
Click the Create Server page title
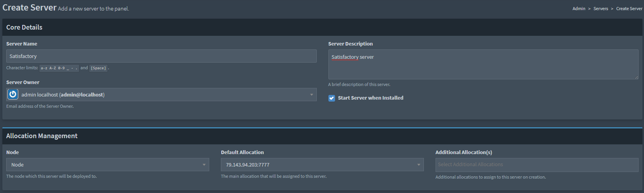click(x=30, y=7)
